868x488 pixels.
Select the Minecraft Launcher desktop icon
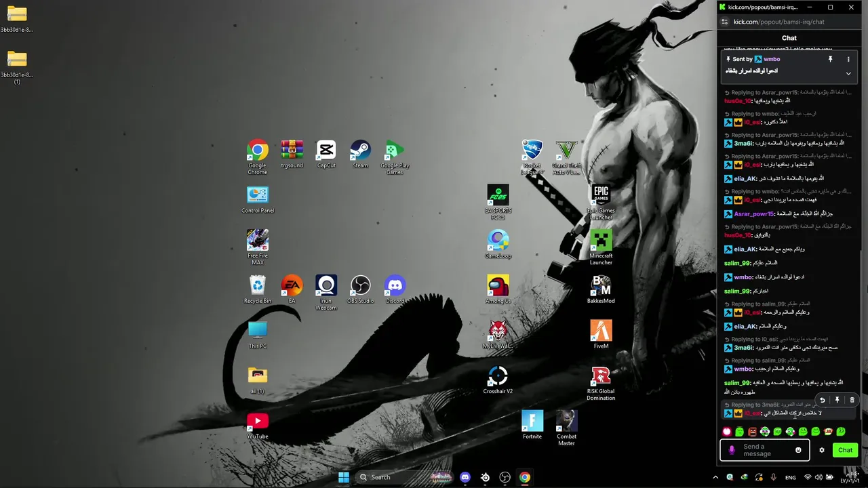tap(601, 247)
